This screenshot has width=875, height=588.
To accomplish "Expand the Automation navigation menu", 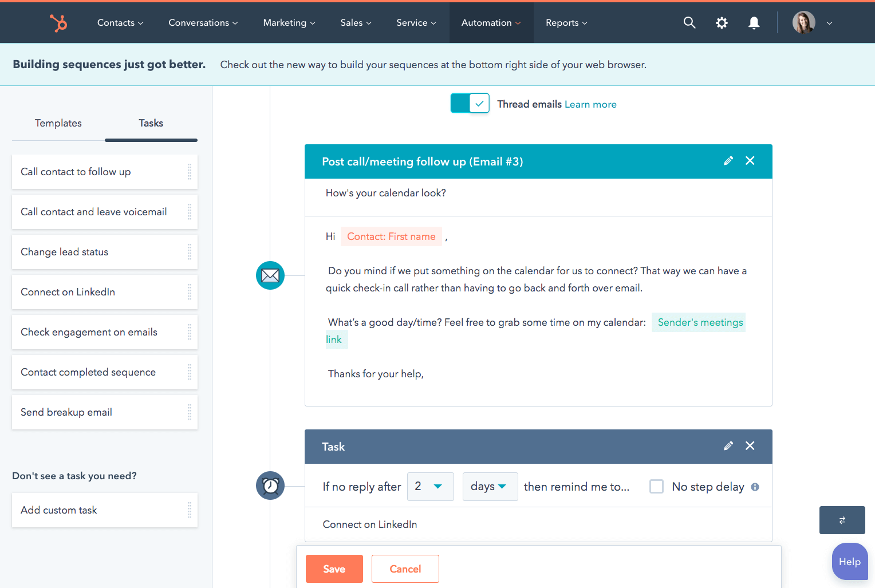I will (491, 23).
